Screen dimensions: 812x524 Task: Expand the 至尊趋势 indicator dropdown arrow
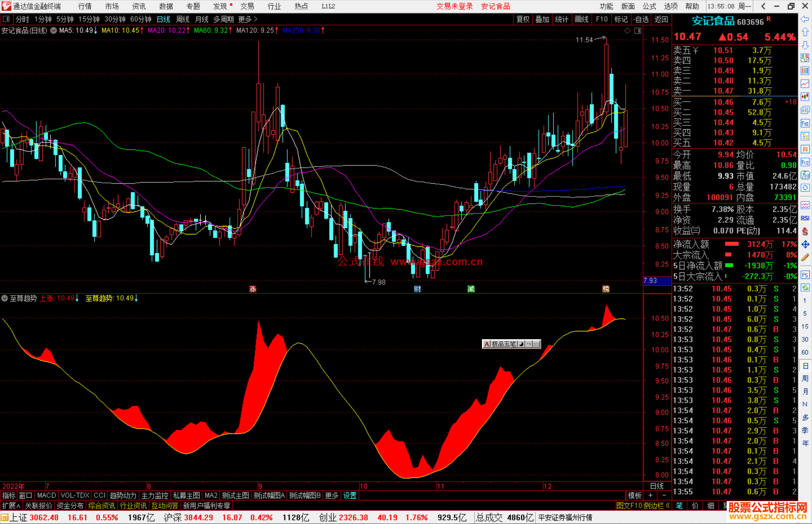pyautogui.click(x=5, y=298)
